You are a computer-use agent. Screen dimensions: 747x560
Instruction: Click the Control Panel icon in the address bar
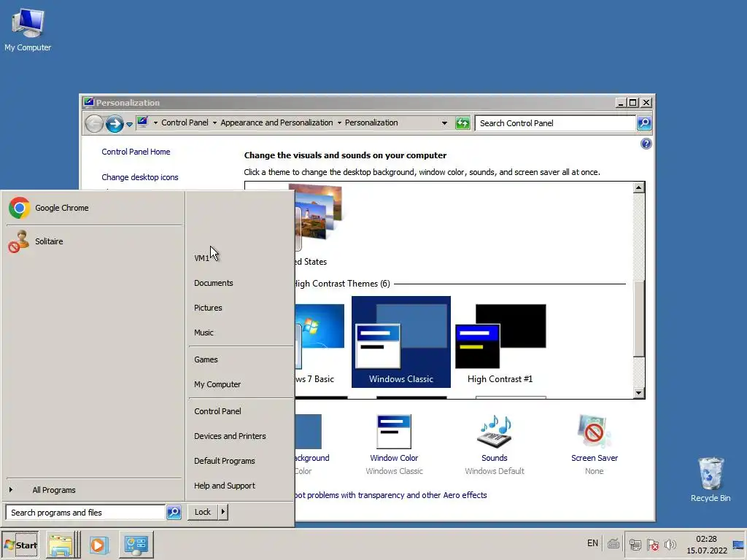pos(142,122)
